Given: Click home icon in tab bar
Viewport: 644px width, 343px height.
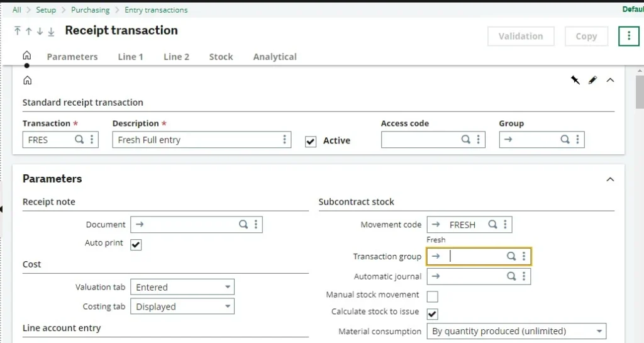Looking at the screenshot, I should (26, 55).
